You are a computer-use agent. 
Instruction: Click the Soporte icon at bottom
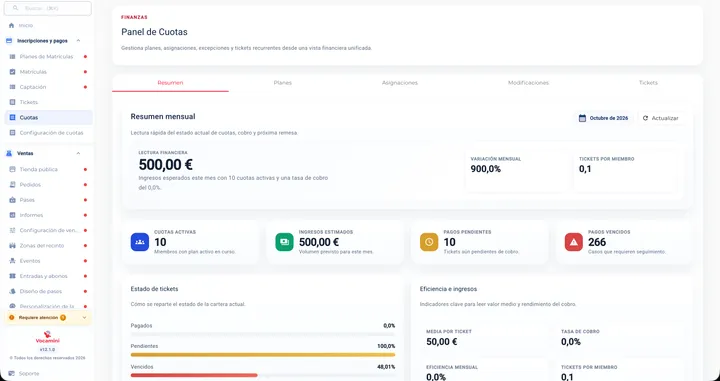point(11,374)
